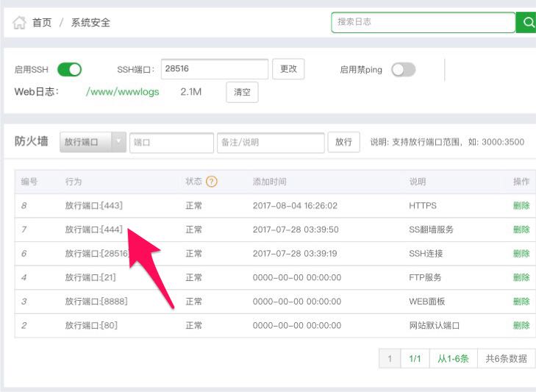Click the SSH port number input field
The width and height of the screenshot is (536, 392).
coord(214,69)
